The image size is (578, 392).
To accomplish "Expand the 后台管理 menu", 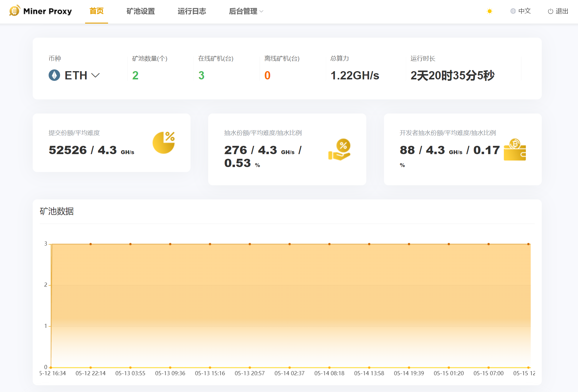I will tap(246, 11).
